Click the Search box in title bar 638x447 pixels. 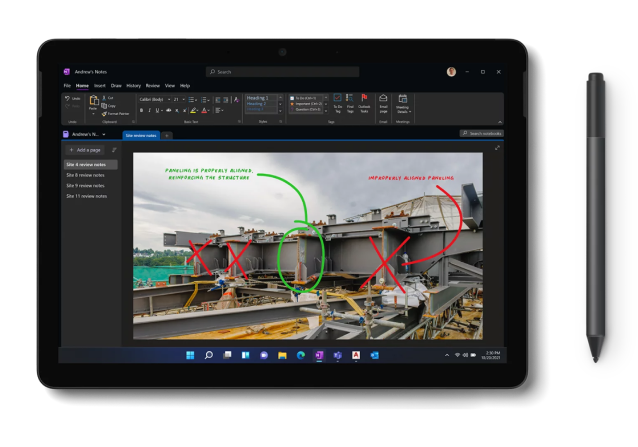click(x=283, y=72)
